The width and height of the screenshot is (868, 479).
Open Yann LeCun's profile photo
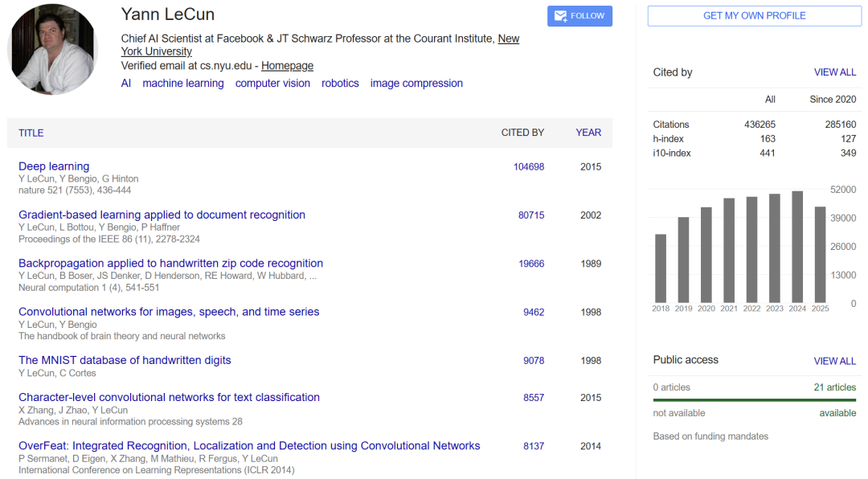pos(53,50)
